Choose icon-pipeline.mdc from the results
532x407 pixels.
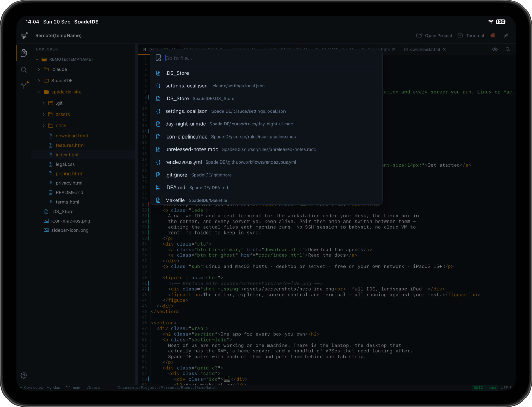tap(266, 136)
